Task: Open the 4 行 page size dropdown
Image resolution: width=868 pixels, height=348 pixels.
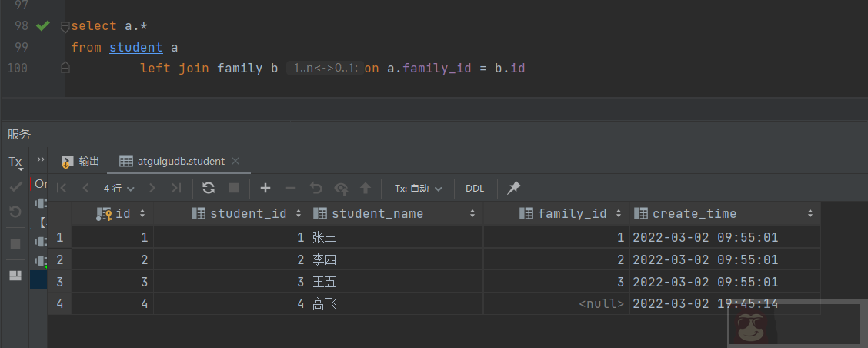Action: pos(119,189)
